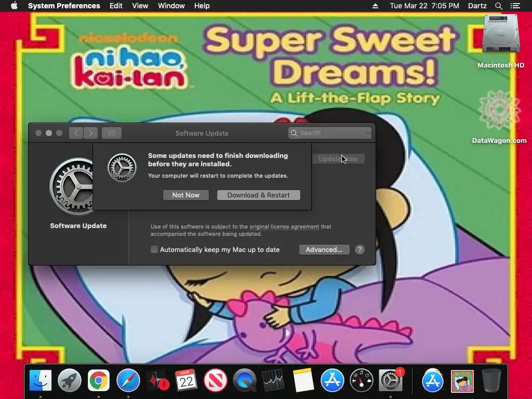Open the Edit menu
532x399 pixels.
[x=116, y=6]
